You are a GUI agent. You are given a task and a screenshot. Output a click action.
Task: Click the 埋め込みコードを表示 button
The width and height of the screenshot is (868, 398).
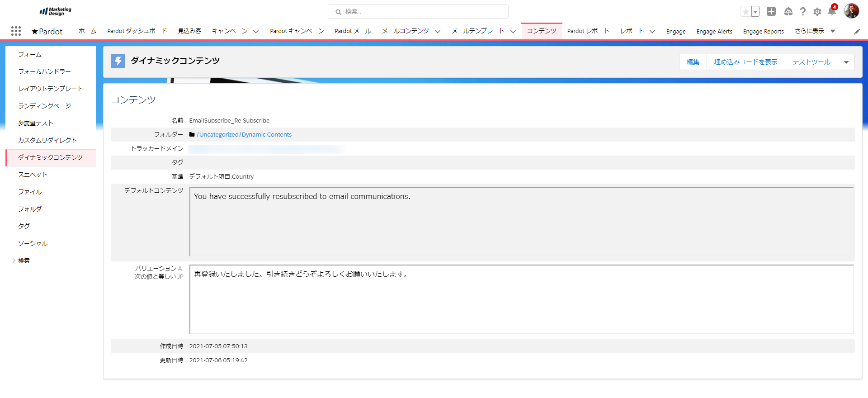[x=745, y=62]
